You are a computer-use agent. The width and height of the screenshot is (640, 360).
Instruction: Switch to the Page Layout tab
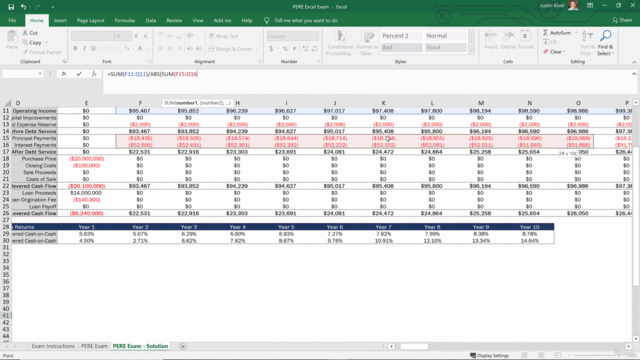(91, 20)
